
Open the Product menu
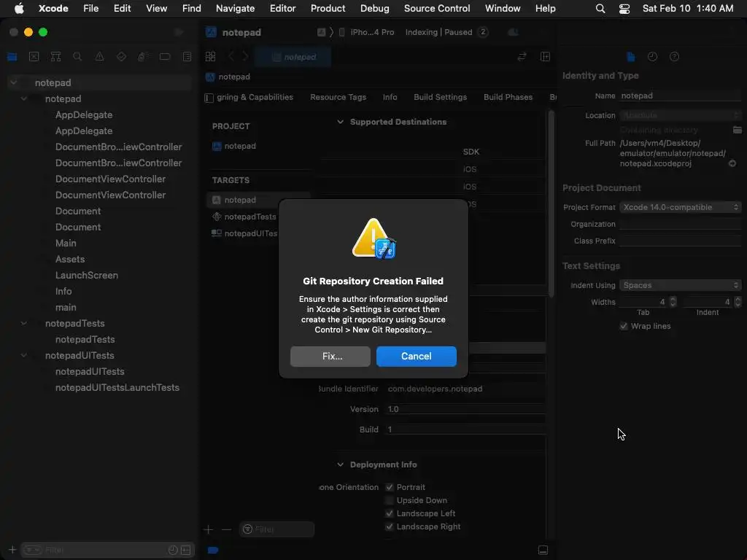click(328, 9)
